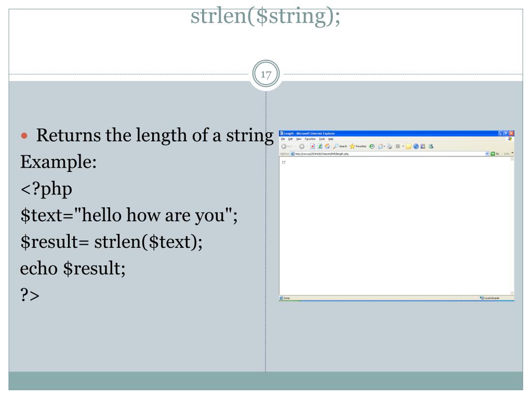Click the Print icon in toolbar
The image size is (532, 399).
[x=390, y=146]
